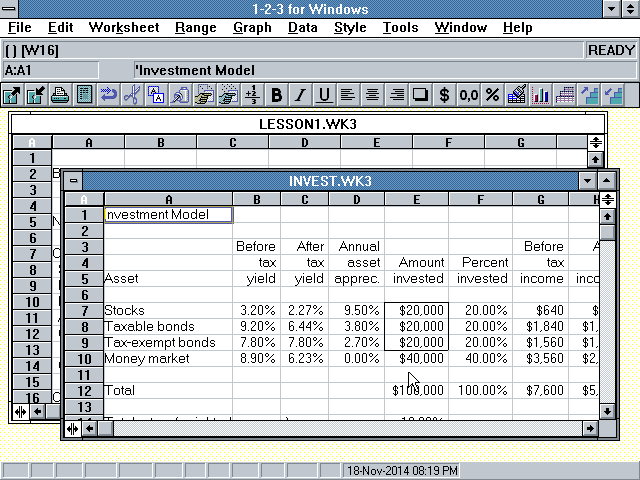Select row 12 header in INVEST.WK3
This screenshot has width=640, height=480.
coord(84,391)
